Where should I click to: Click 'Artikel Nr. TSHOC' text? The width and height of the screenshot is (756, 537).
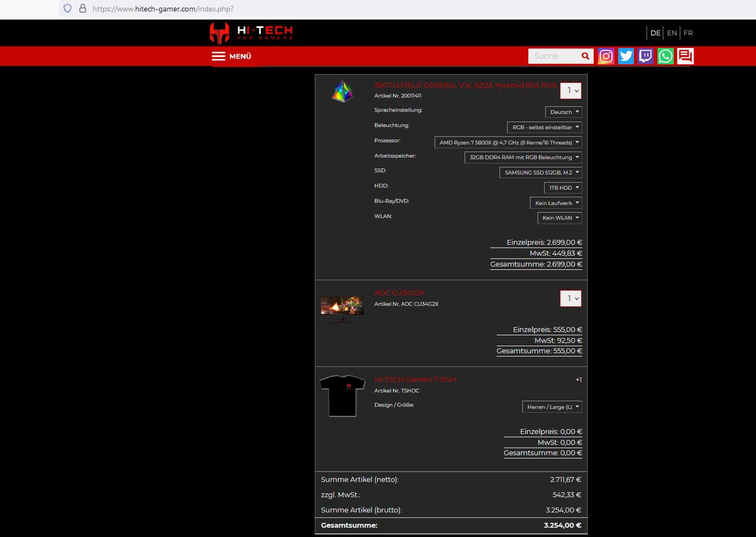pos(397,391)
